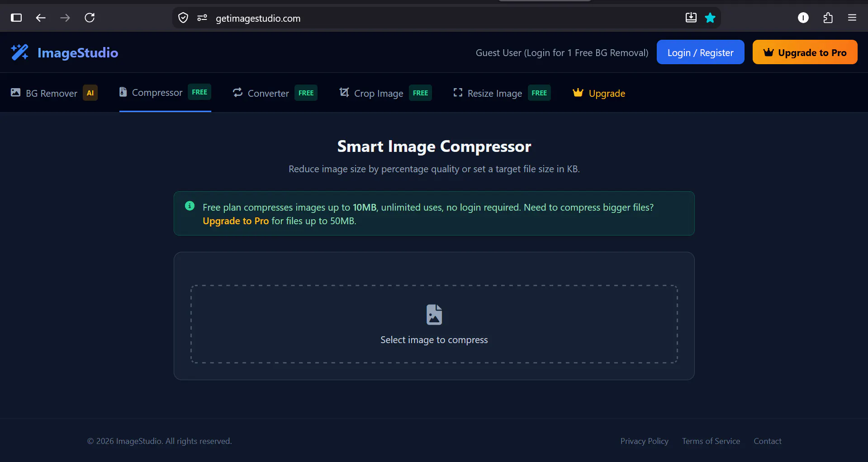868x462 pixels.
Task: Go to the Resize Image tab
Action: click(x=502, y=93)
